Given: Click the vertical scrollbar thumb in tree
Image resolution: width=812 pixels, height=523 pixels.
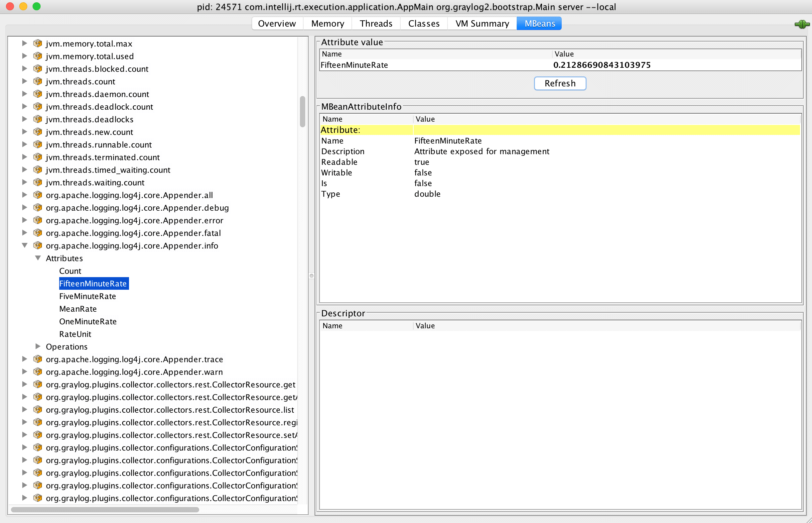Looking at the screenshot, I should click(302, 111).
